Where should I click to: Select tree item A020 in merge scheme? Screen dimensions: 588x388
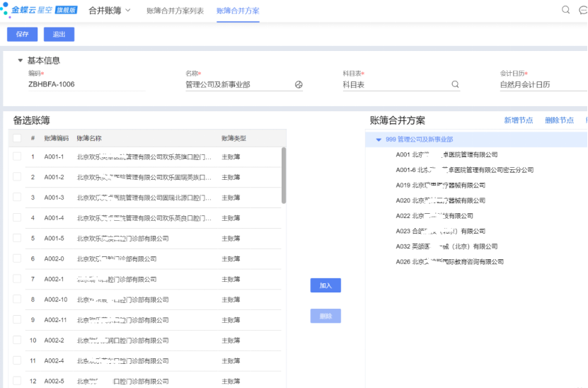coord(440,201)
